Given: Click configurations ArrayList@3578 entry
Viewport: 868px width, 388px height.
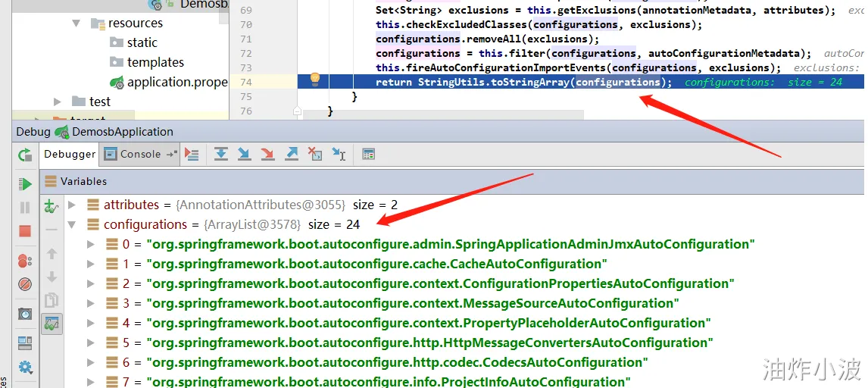Looking at the screenshot, I should pos(232,225).
